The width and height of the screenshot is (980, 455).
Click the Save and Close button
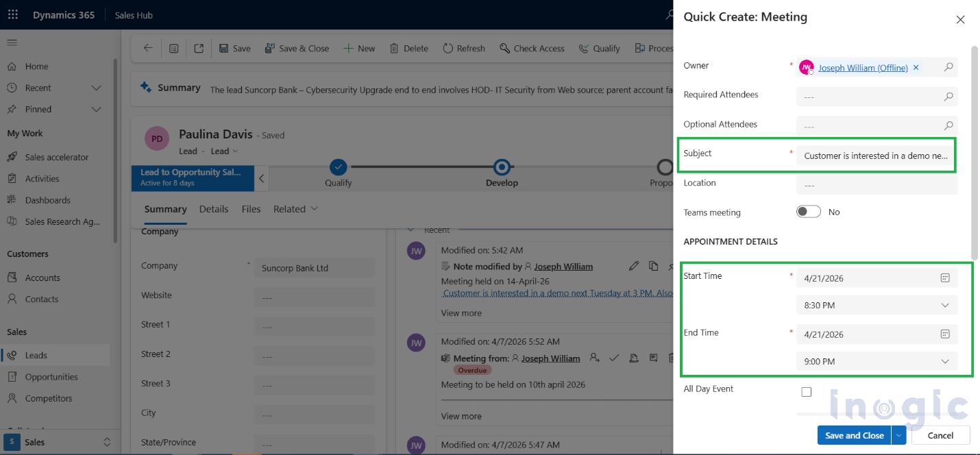click(853, 435)
